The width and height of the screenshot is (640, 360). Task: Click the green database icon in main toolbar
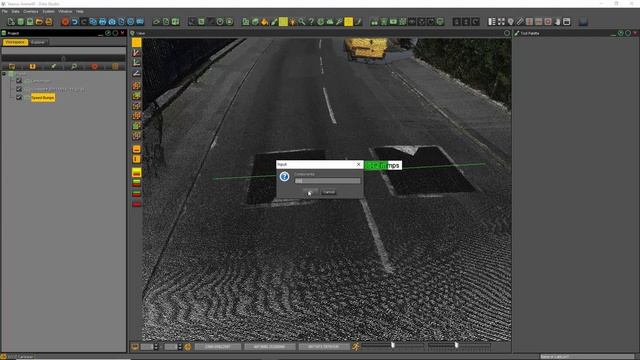(20, 22)
